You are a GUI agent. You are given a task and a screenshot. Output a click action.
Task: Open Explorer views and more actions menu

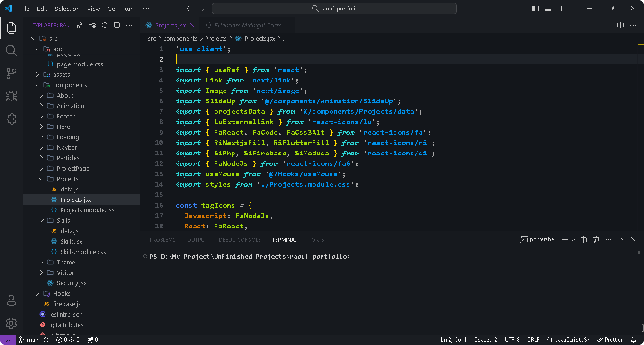[129, 25]
